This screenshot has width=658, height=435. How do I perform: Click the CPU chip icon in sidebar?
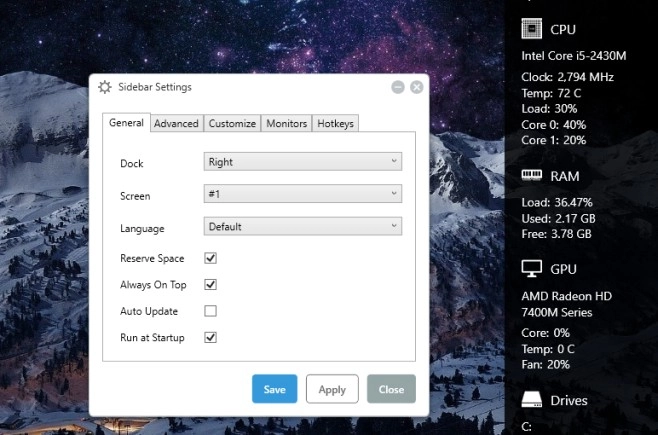(x=531, y=29)
